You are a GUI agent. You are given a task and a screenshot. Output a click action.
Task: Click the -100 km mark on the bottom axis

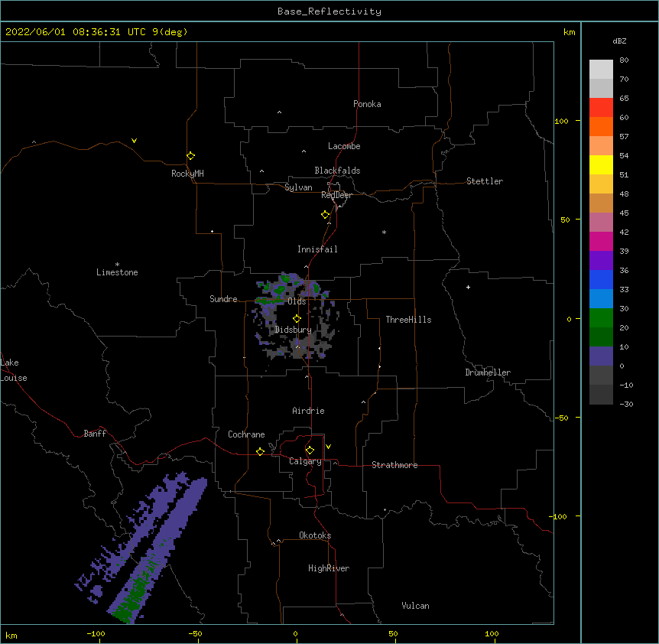(x=96, y=633)
